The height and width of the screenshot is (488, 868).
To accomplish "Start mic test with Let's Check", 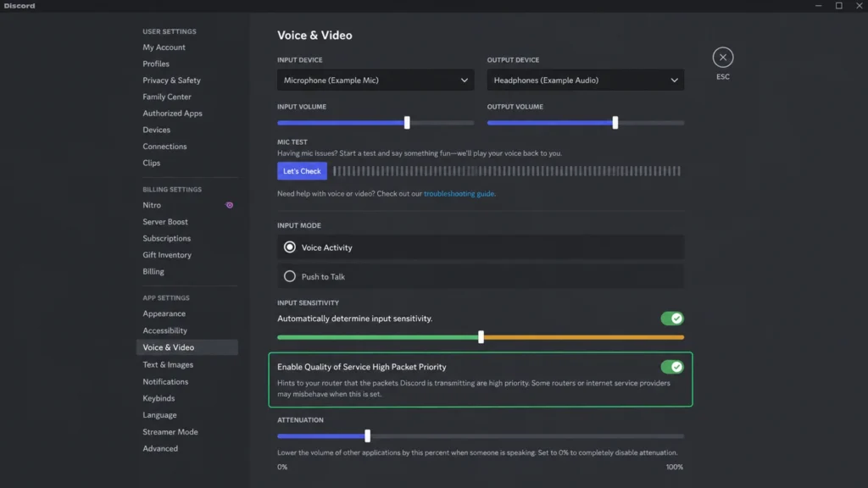I will click(302, 171).
